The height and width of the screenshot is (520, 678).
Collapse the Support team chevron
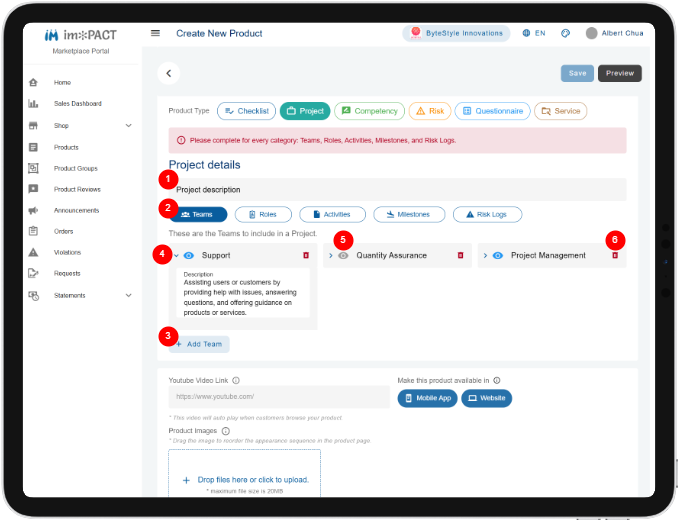click(176, 255)
